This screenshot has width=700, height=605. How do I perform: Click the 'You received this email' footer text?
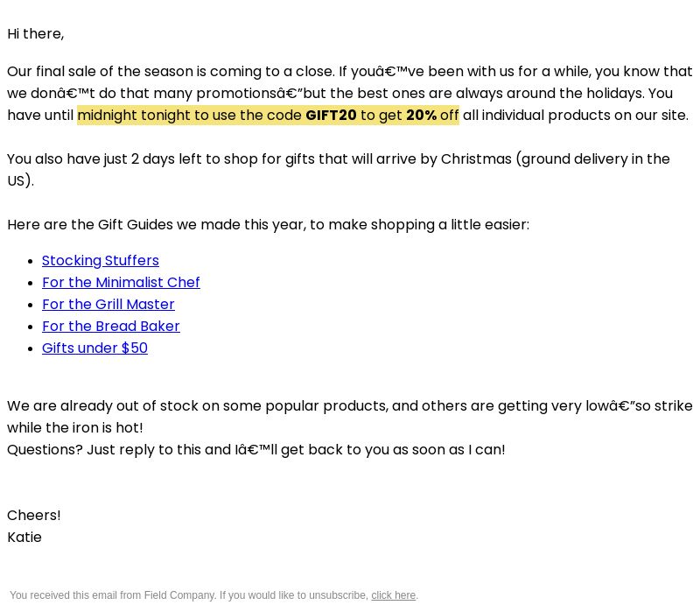point(213,595)
